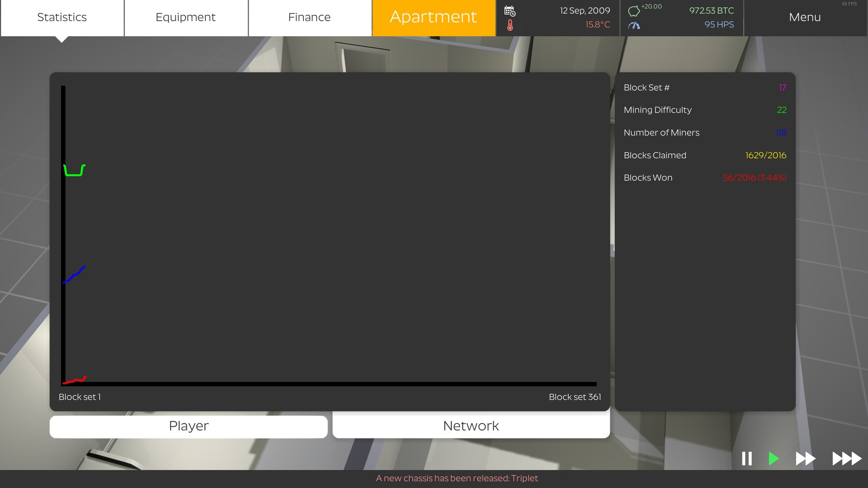Set speed to triple fast-forward
868x488 pixels.
click(x=846, y=459)
